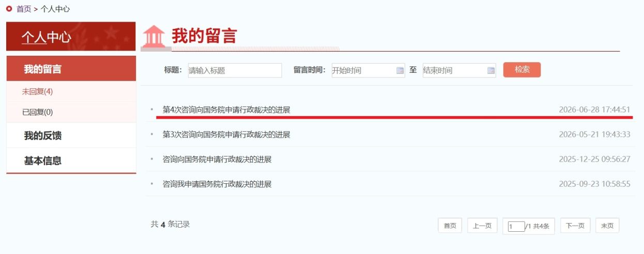
Task: Click the 末页 pagination button
Action: pyautogui.click(x=607, y=226)
